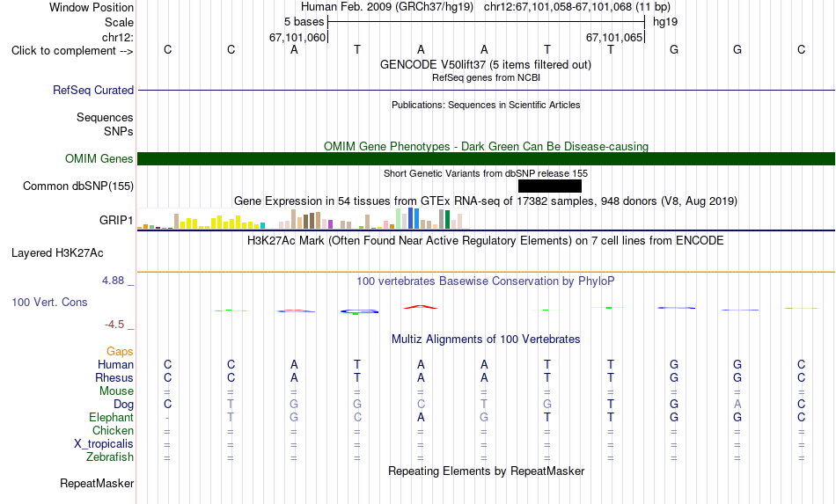Click the 'Click to complement -->' label
This screenshot has height=504, width=836.
click(72, 51)
